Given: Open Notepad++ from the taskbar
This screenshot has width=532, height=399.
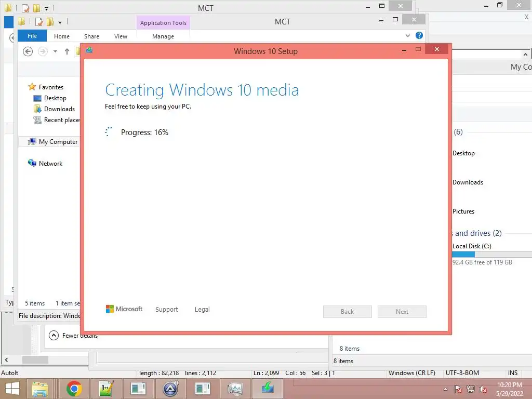Looking at the screenshot, I should pos(106,389).
